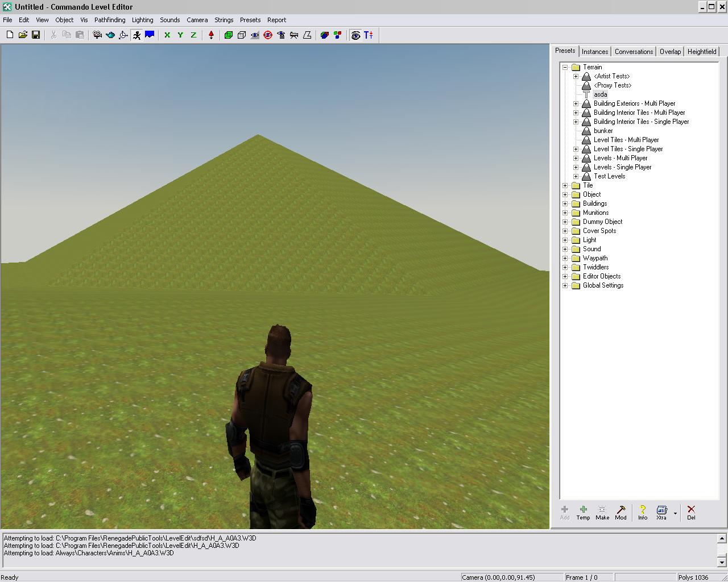
Task: Click the teapot object icon
Action: pyautogui.click(x=110, y=35)
